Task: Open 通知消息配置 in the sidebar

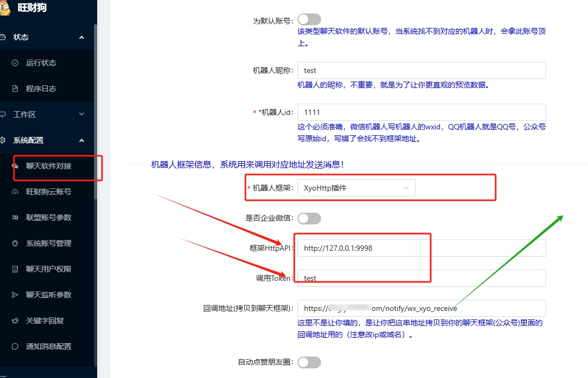Action: coord(49,346)
